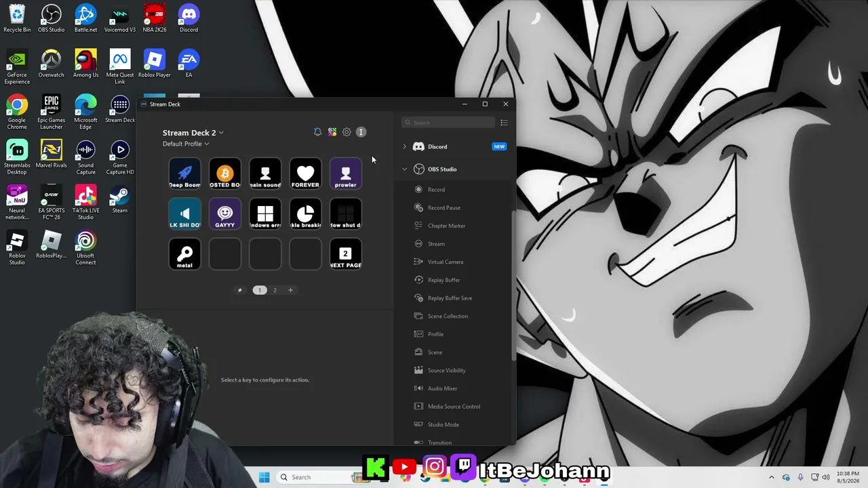Select the Discord desktop shortcut
Image resolution: width=868 pixels, height=488 pixels.
tap(189, 18)
